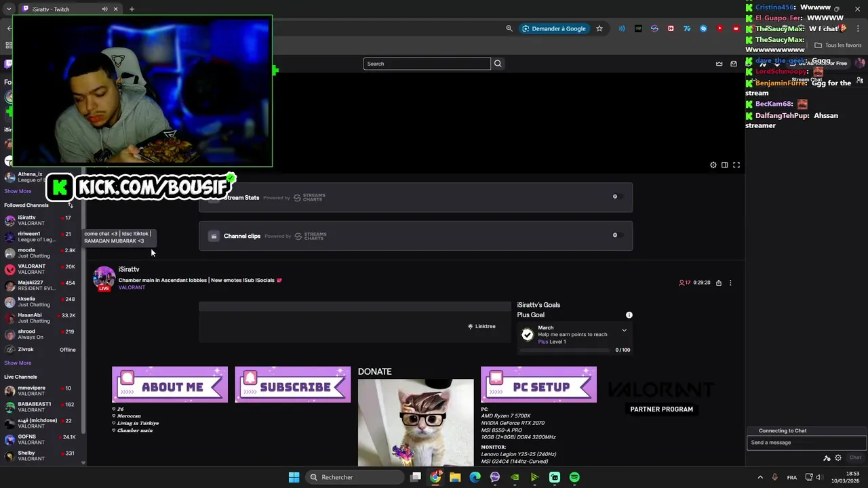Show More followed channels
The image size is (868, 488).
tap(18, 363)
